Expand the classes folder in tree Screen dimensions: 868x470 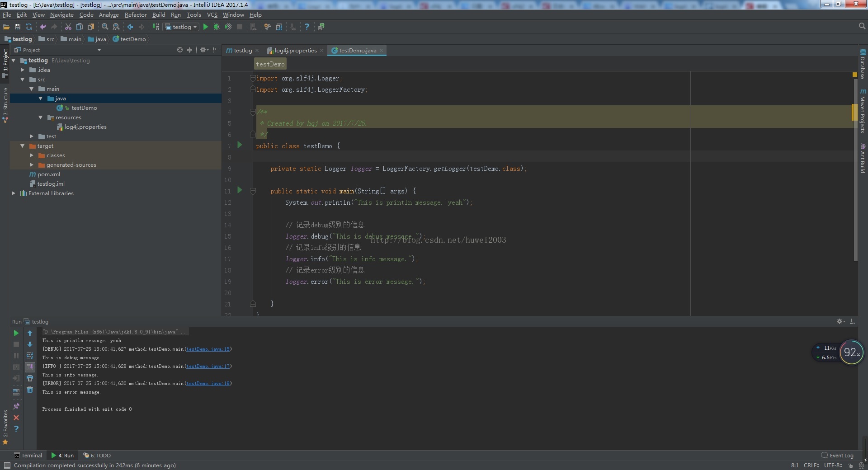tap(32, 155)
